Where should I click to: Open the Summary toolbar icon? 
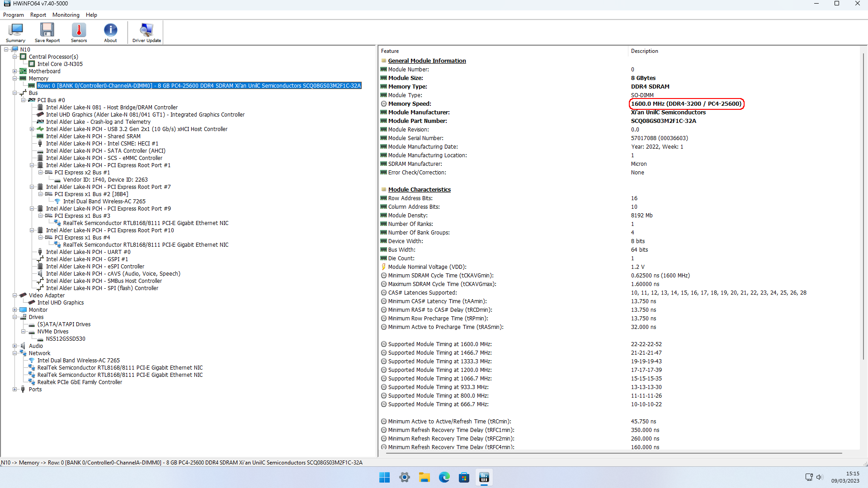point(15,33)
